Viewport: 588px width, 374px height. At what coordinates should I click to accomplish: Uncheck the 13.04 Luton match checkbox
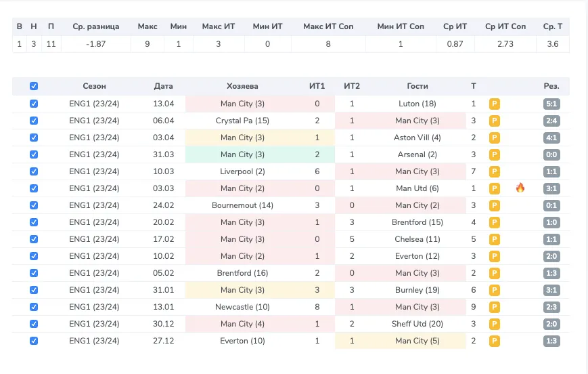pyautogui.click(x=34, y=104)
